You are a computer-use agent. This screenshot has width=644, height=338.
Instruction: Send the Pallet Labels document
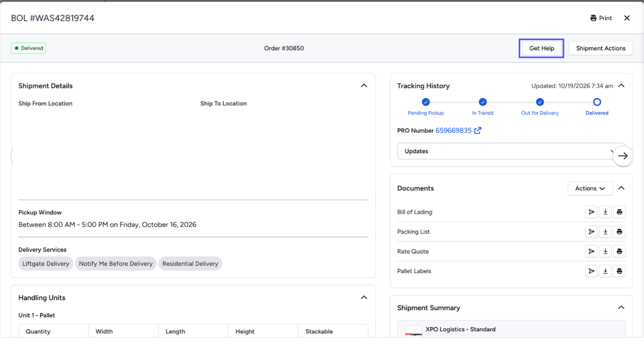point(591,271)
